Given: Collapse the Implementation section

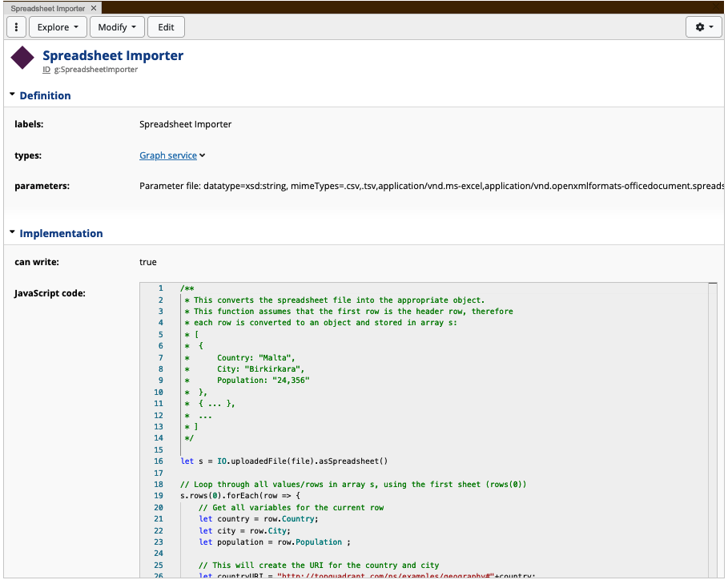Looking at the screenshot, I should (13, 233).
